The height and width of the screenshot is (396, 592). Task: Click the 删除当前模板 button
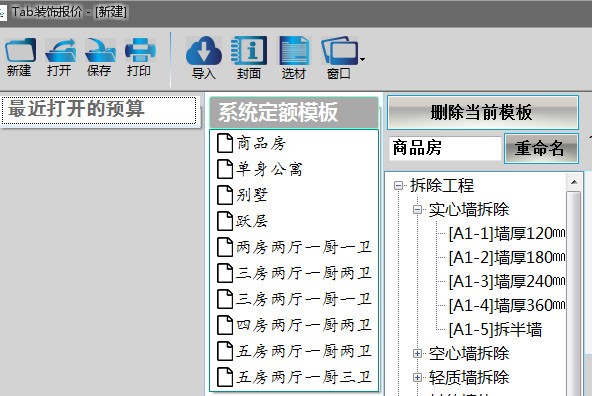point(483,112)
